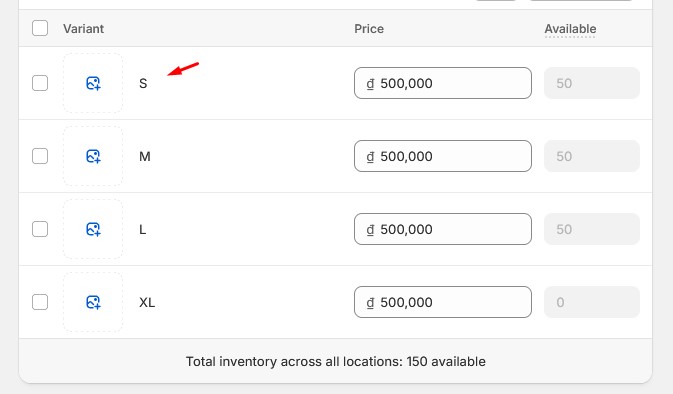This screenshot has height=394, width=673.
Task: Click the Available quantity for variant M
Action: 592,156
